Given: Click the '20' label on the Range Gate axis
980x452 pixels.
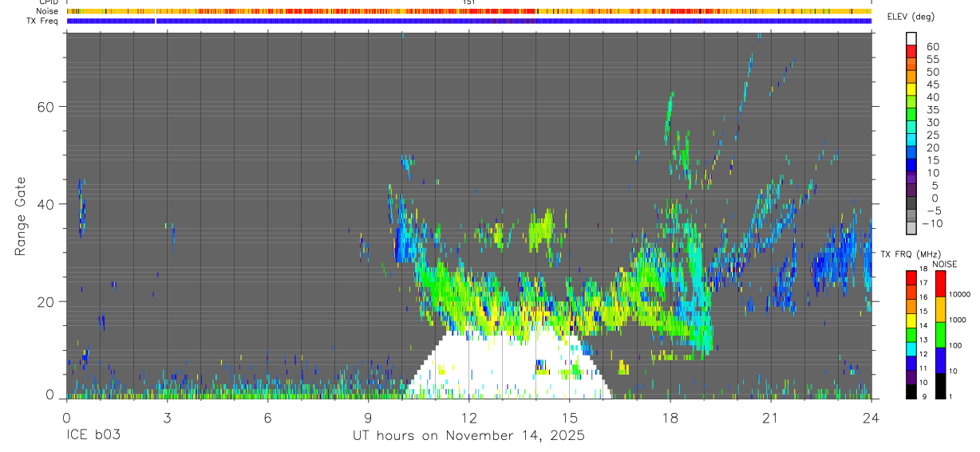Looking at the screenshot, I should pyautogui.click(x=45, y=301).
